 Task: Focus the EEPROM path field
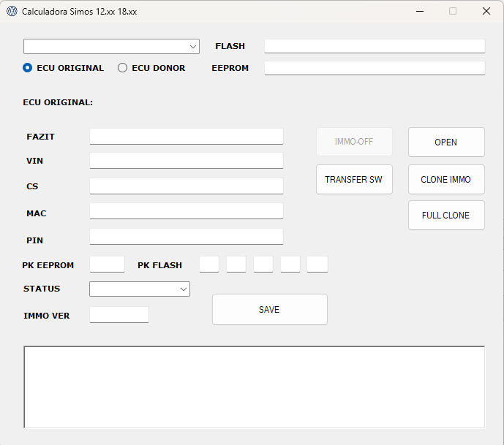[375, 68]
